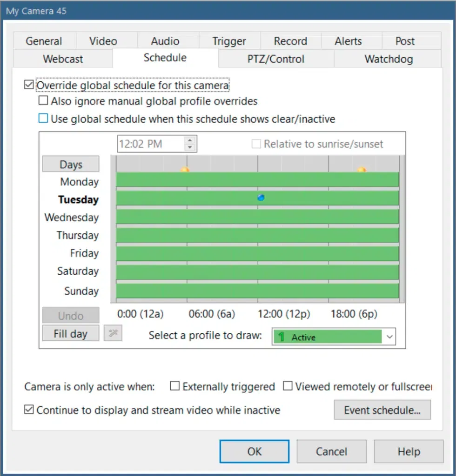
Task: Uncheck Override global schedule for this camera
Action: point(29,85)
